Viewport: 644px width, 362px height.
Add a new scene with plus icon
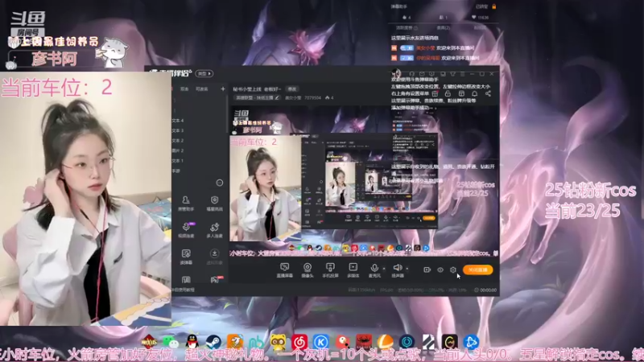click(x=223, y=88)
